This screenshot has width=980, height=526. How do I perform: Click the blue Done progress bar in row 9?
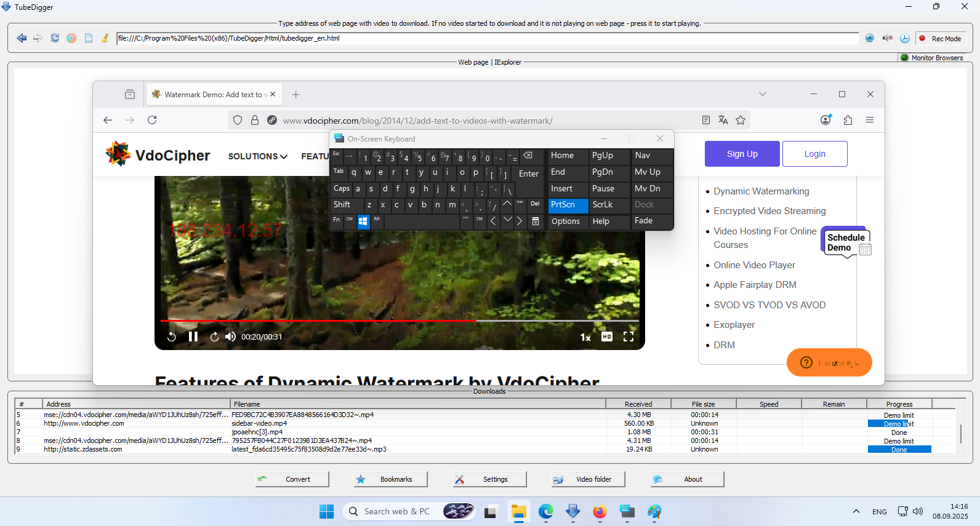tap(899, 450)
